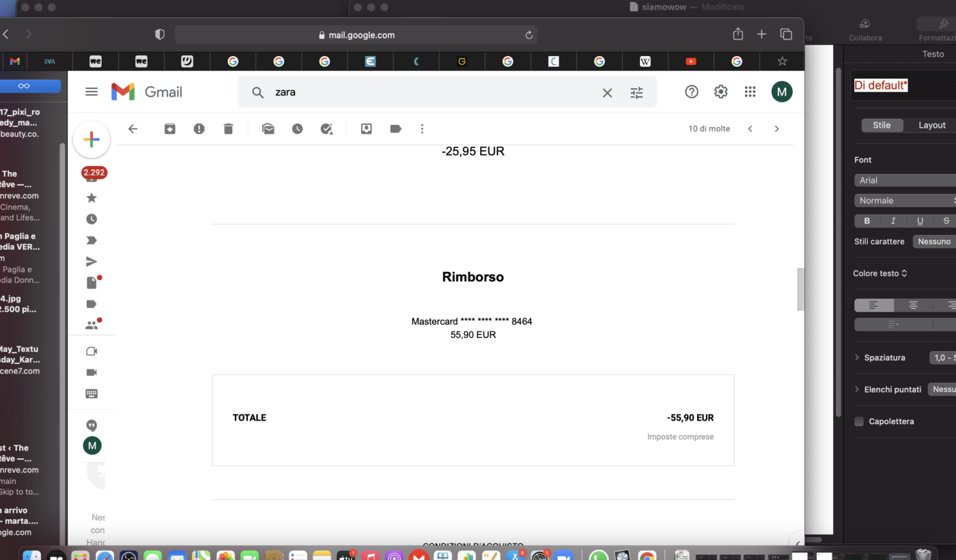The image size is (956, 560).
Task: Open More options three-dot menu
Action: coord(422,128)
